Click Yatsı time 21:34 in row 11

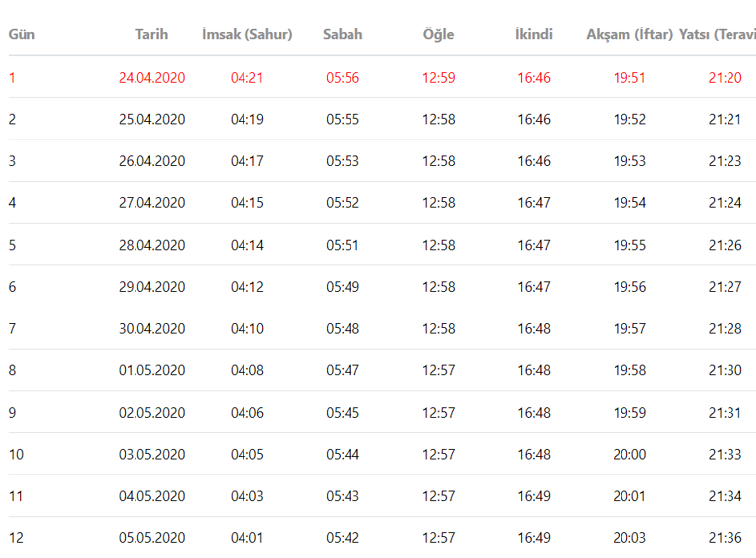pyautogui.click(x=725, y=496)
